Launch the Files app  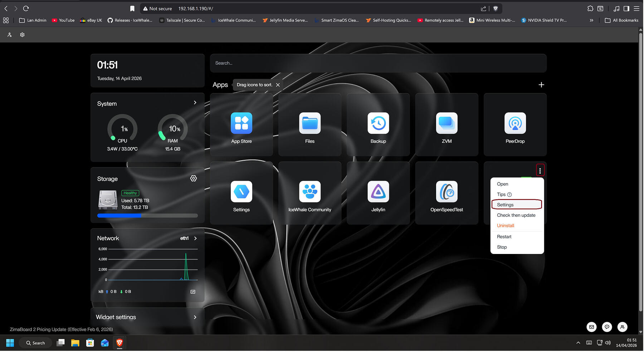pyautogui.click(x=309, y=123)
